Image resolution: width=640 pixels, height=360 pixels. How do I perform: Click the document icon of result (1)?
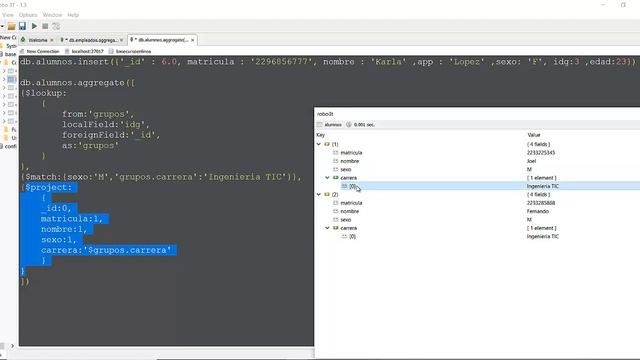click(327, 144)
